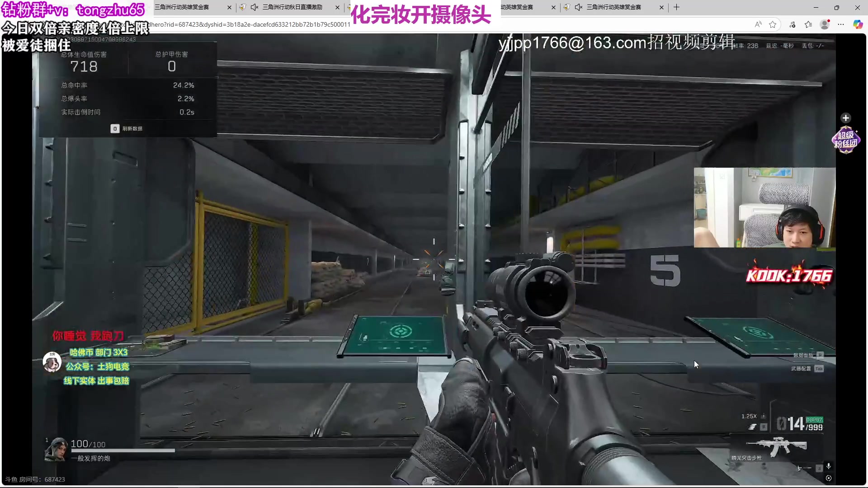Switch to the 三角洲行动秋日直播激励 tab
The width and height of the screenshot is (868, 488).
pos(292,7)
